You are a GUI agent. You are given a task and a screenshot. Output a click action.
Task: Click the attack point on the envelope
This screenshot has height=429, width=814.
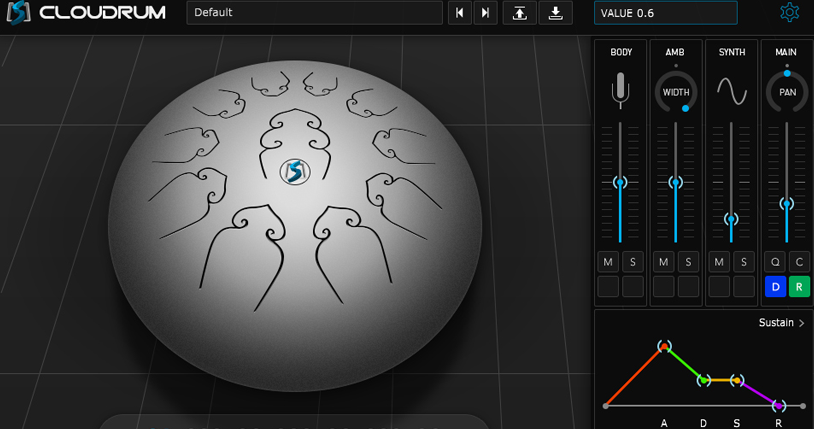[x=664, y=347]
